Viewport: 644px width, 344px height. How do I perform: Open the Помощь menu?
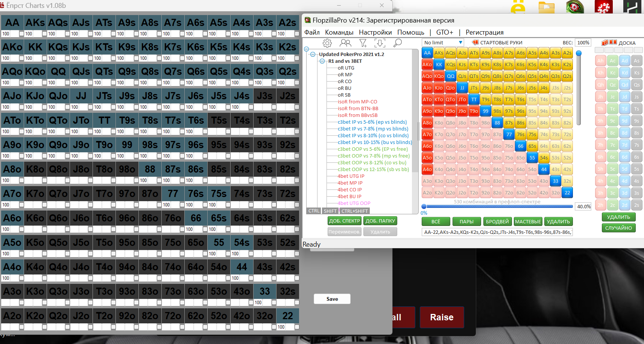click(411, 32)
